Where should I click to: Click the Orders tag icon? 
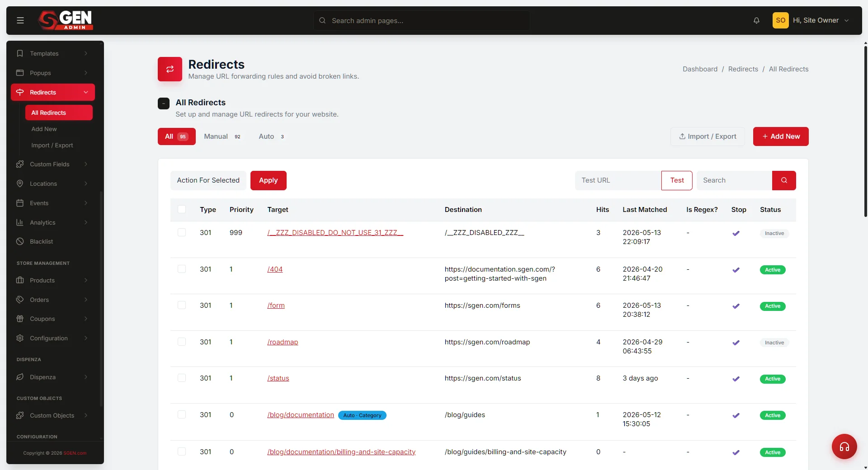[x=20, y=300]
